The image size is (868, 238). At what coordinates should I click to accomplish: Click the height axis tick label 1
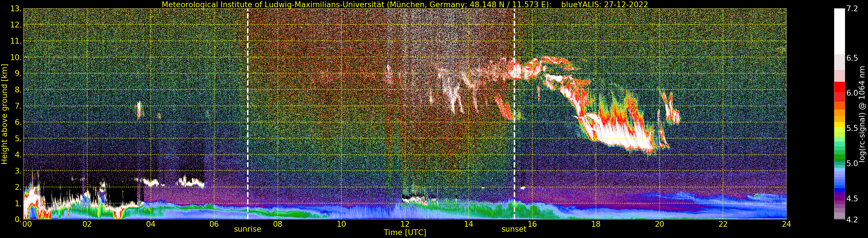tap(18, 203)
